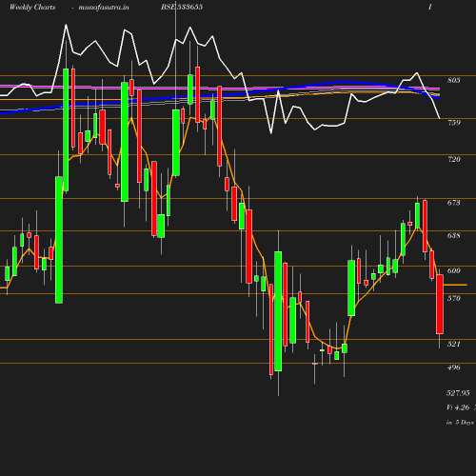Click the 'in 5 Days' label

(460, 423)
